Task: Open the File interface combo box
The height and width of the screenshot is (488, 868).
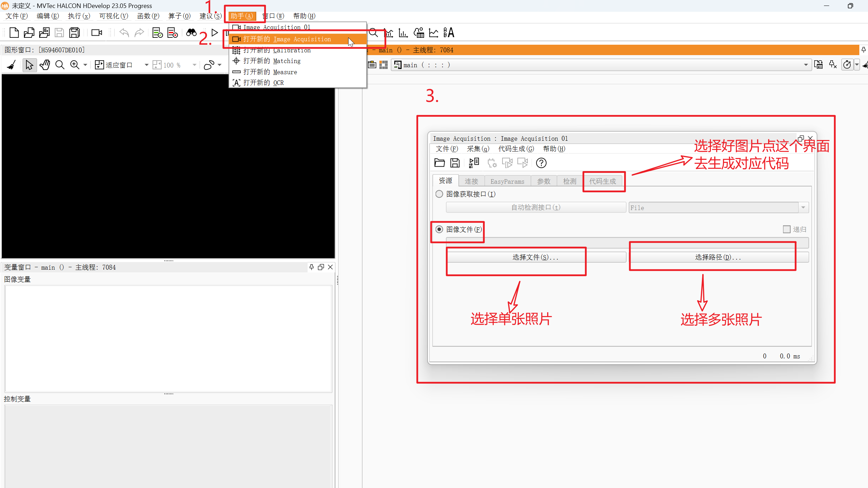Action: [803, 208]
